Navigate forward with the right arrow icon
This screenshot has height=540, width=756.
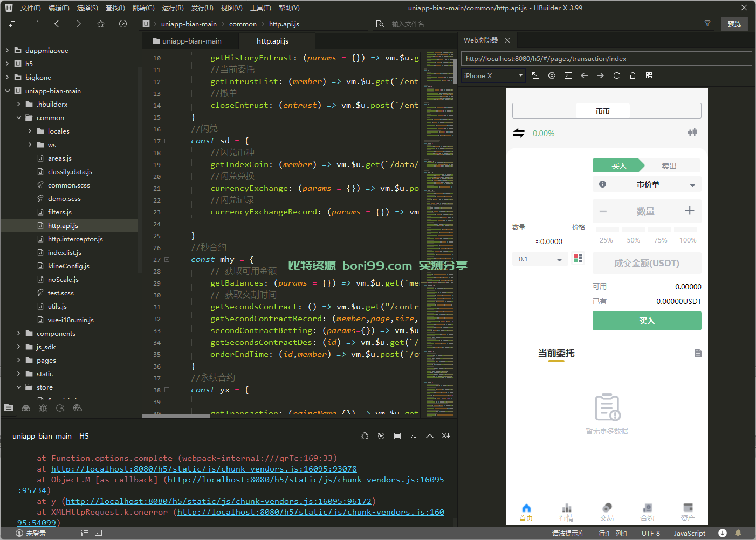point(79,24)
